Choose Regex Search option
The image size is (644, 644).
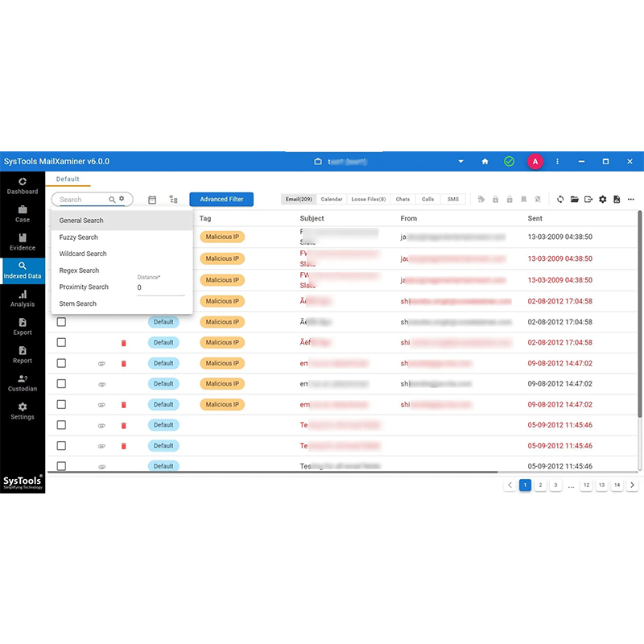coord(122,270)
